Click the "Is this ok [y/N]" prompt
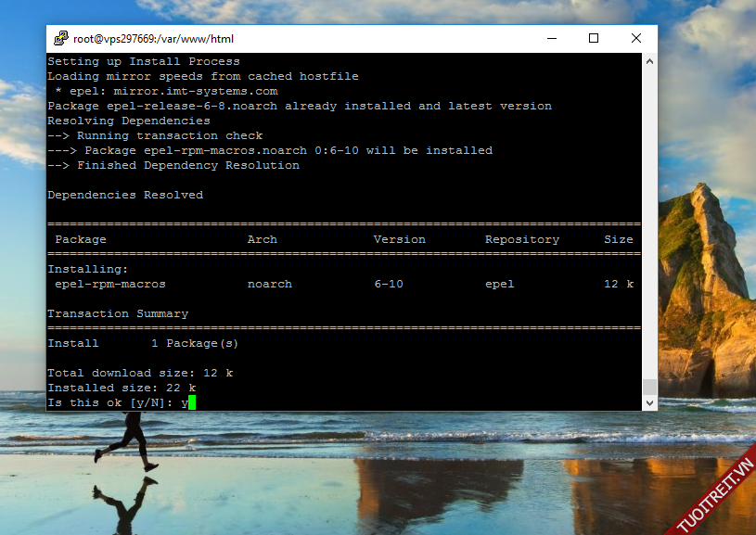 [112, 402]
